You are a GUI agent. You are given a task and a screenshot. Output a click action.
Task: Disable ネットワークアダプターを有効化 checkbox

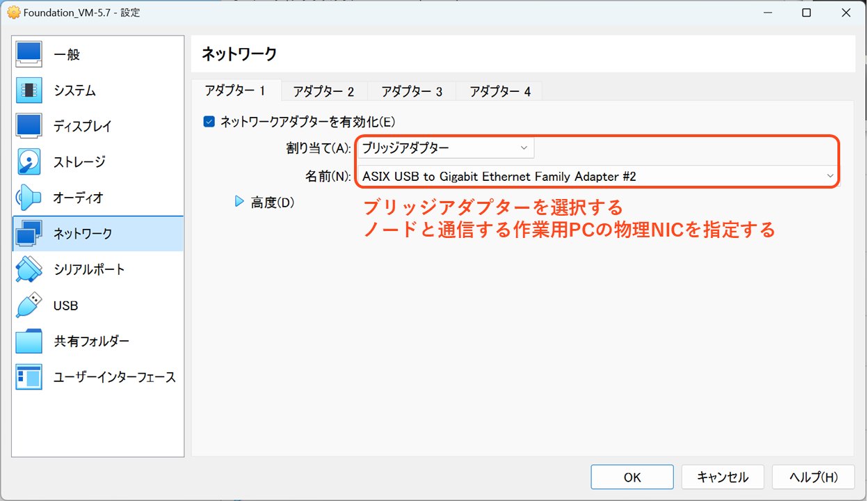(x=209, y=122)
